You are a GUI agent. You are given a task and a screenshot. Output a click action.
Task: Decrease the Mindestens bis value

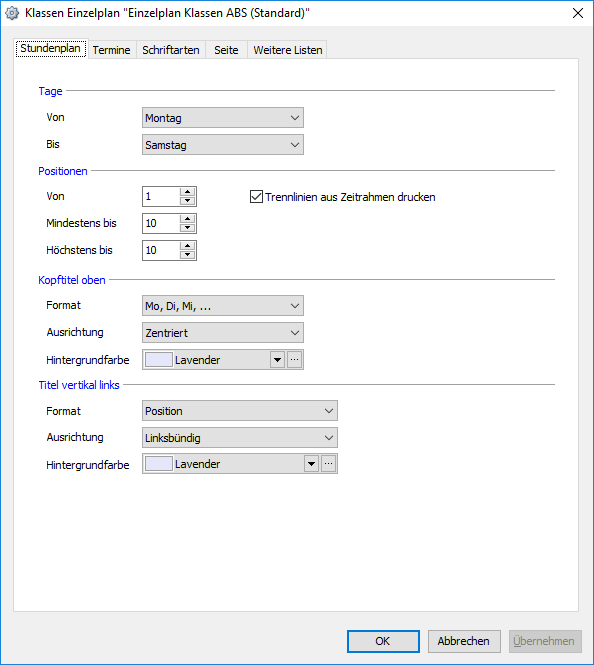(x=187, y=228)
